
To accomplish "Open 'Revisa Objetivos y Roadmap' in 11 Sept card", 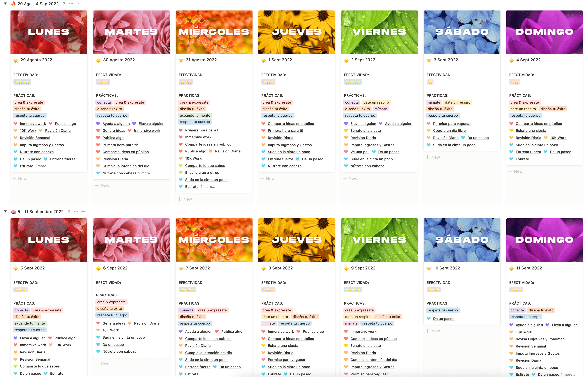I will (540, 339).
